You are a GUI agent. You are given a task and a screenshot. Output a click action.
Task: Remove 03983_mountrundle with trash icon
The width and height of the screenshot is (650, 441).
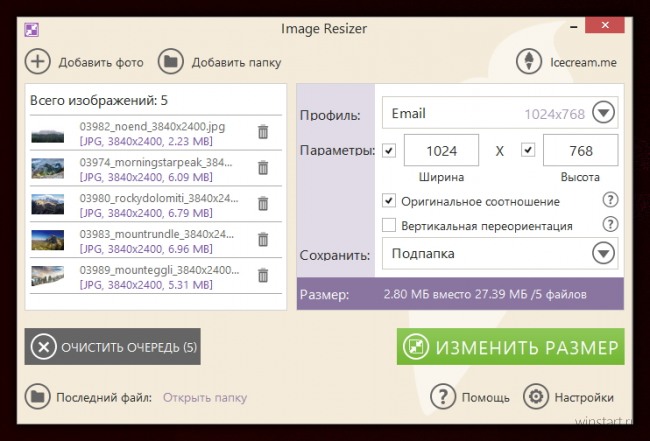(x=263, y=239)
